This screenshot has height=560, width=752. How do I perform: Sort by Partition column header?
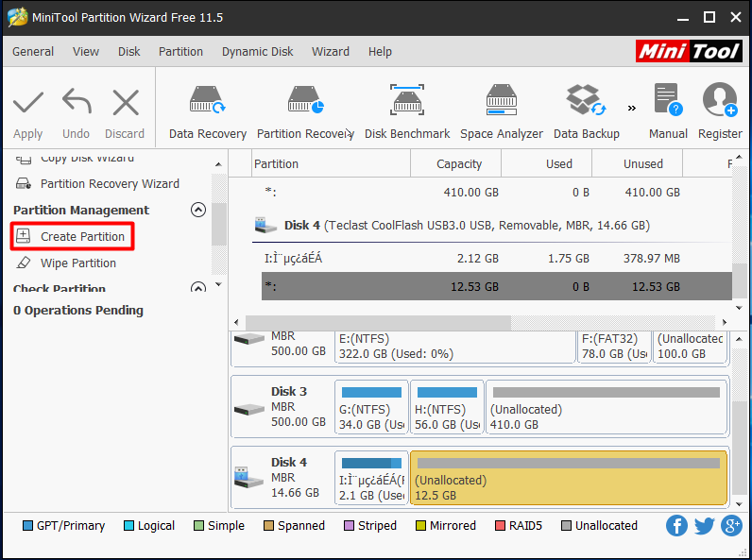click(x=331, y=163)
